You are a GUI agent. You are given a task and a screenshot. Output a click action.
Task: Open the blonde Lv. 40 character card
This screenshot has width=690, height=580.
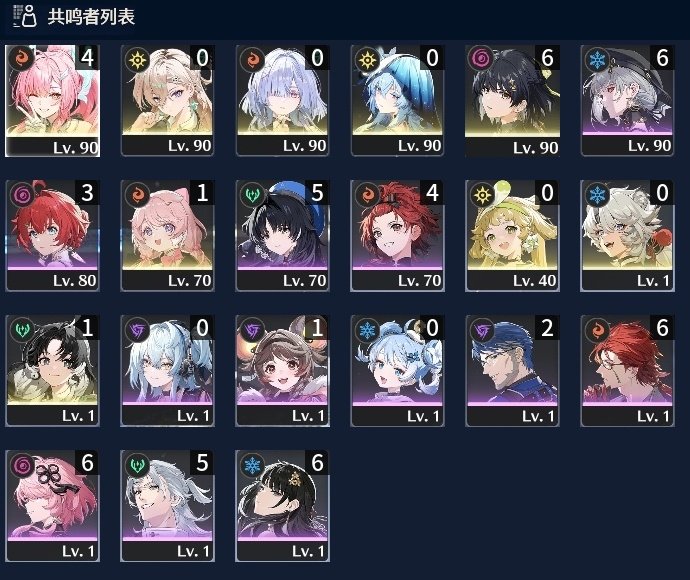(x=513, y=235)
